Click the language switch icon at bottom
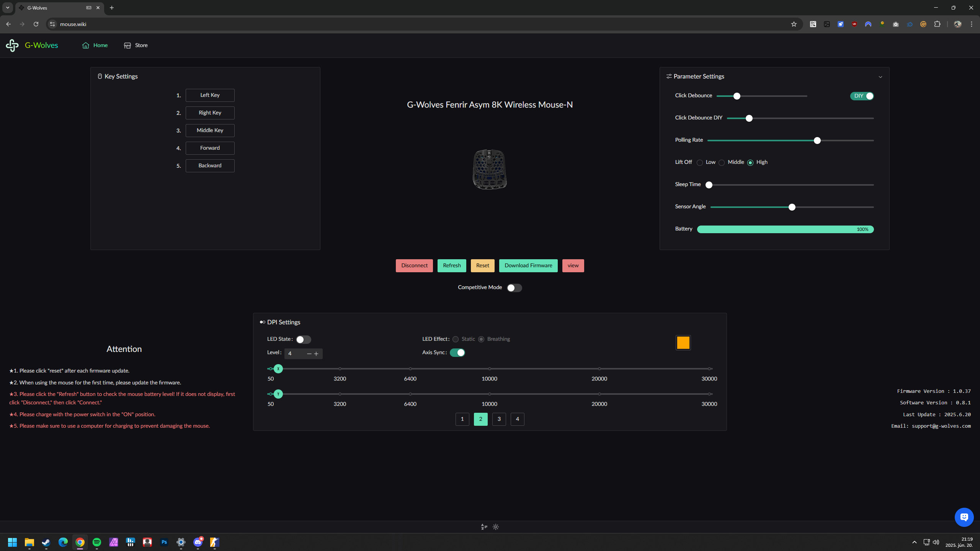 click(x=484, y=527)
